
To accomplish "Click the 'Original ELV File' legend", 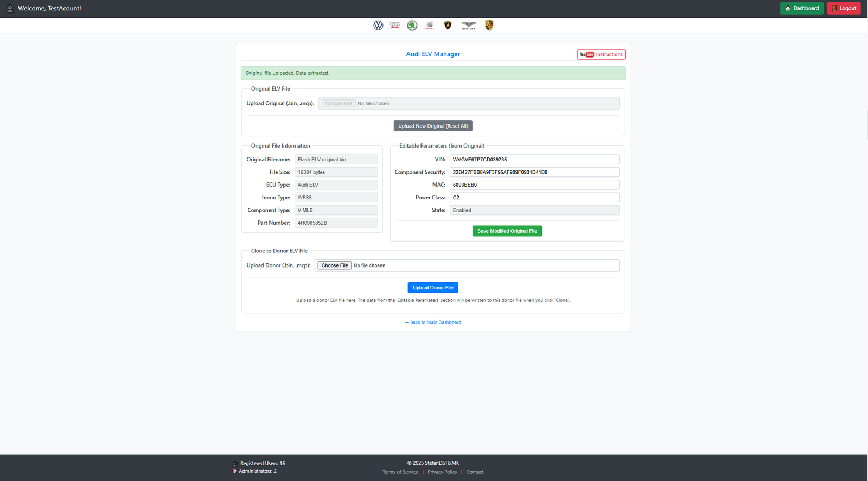I will [x=270, y=89].
